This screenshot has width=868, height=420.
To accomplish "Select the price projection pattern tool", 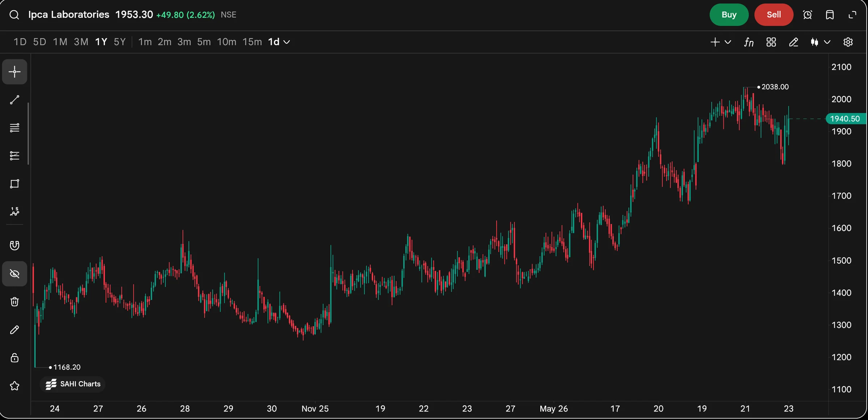I will (x=14, y=212).
